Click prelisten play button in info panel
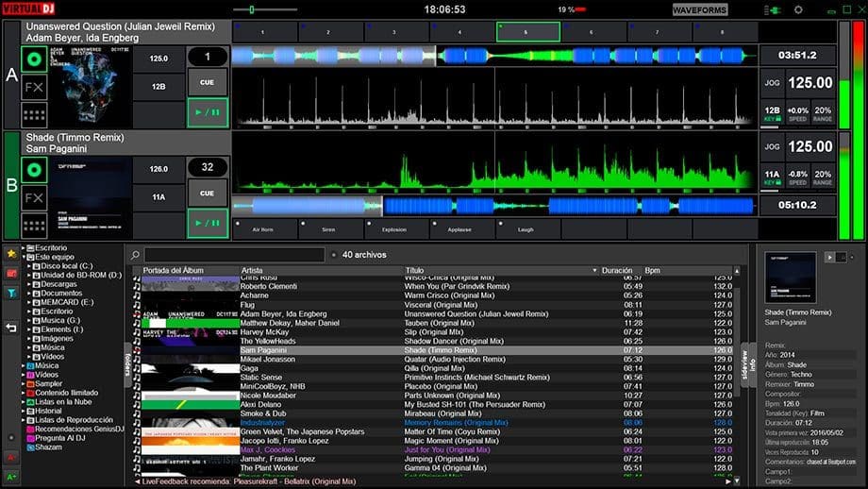Viewport: 868px width, 489px height. [829, 257]
